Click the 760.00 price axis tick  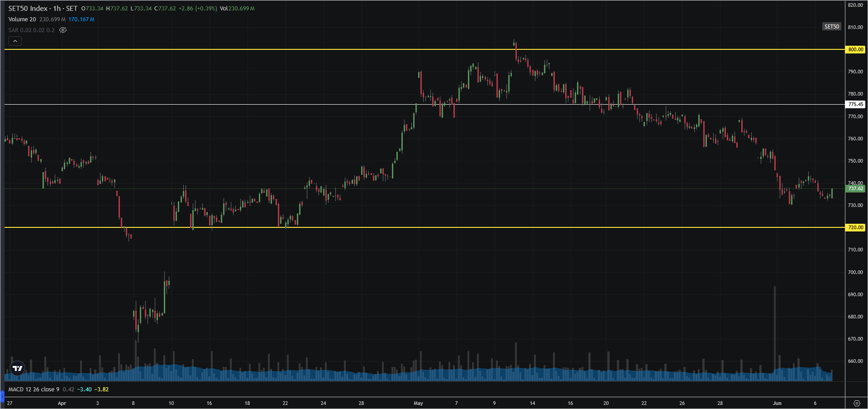855,139
